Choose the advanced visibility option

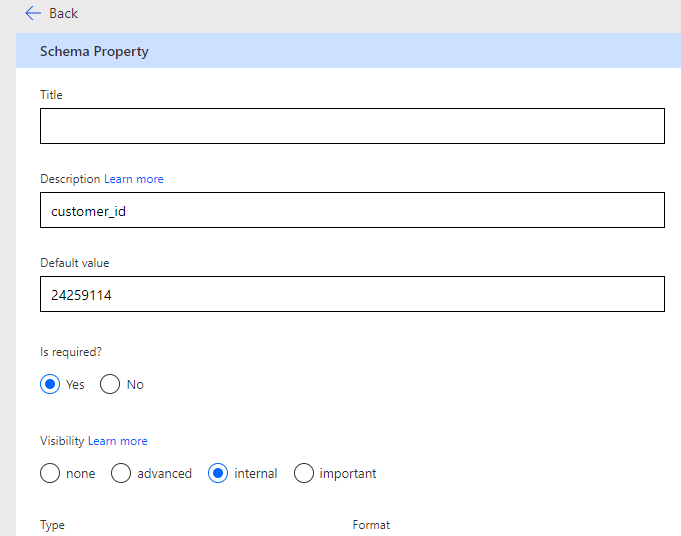121,473
